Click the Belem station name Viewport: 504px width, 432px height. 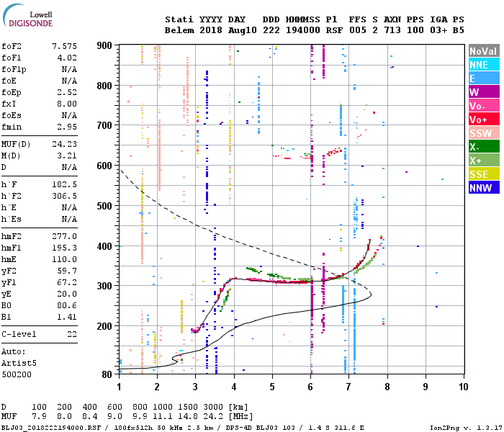click(179, 30)
